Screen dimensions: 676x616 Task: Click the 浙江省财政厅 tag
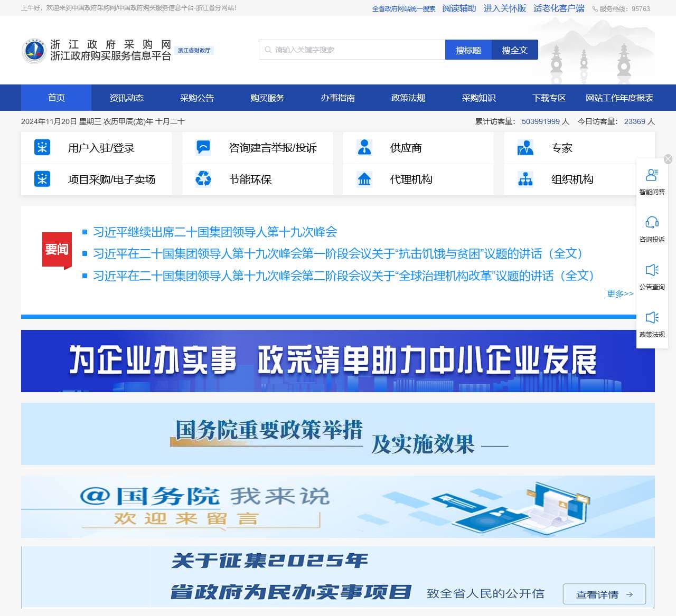pyautogui.click(x=194, y=50)
